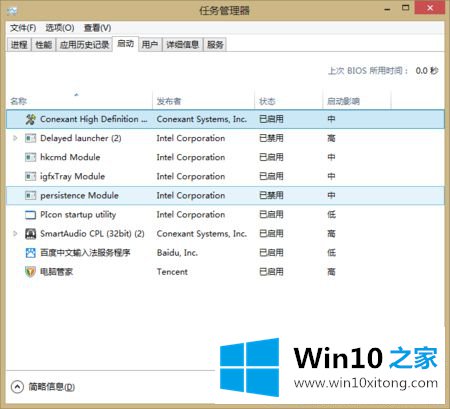Click the 已禁用 status of persistence Module
This screenshot has height=409, width=450.
pyautogui.click(x=271, y=195)
